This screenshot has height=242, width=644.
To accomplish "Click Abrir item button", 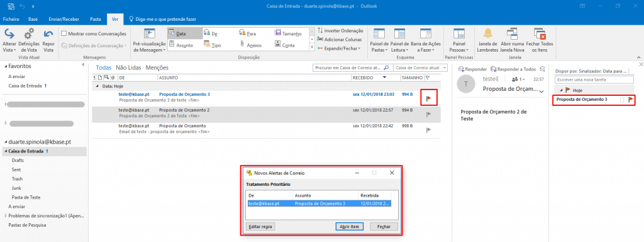I will 350,227.
